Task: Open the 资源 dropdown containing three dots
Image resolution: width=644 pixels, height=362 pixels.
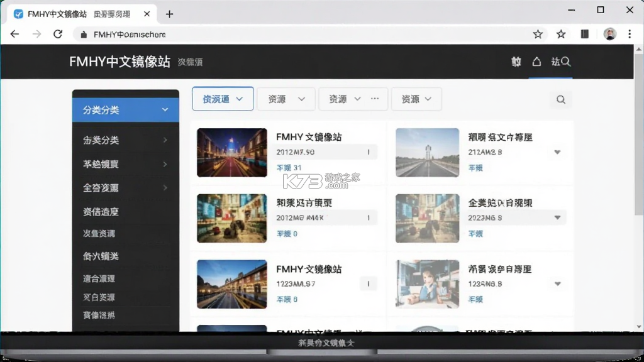Action: [x=353, y=99]
